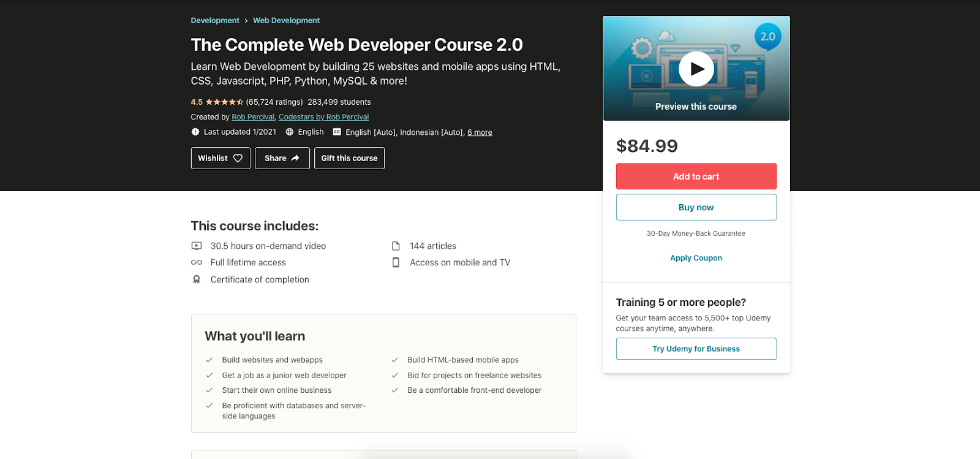Click checkmark beside Build websites and webapps
Viewport: 980px width, 459px height.
pyautogui.click(x=209, y=360)
